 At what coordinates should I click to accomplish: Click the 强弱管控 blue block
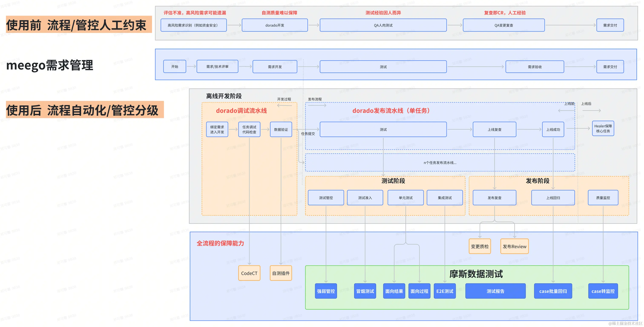pos(326,291)
